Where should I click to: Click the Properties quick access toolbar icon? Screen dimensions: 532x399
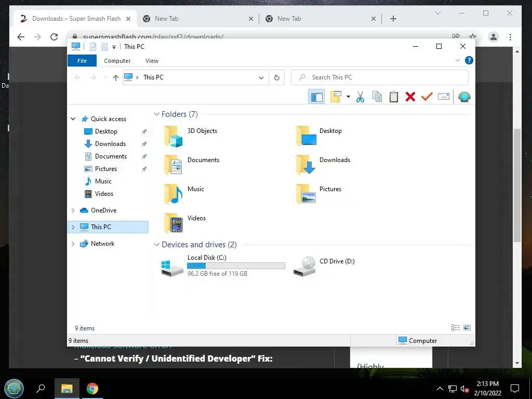92,47
